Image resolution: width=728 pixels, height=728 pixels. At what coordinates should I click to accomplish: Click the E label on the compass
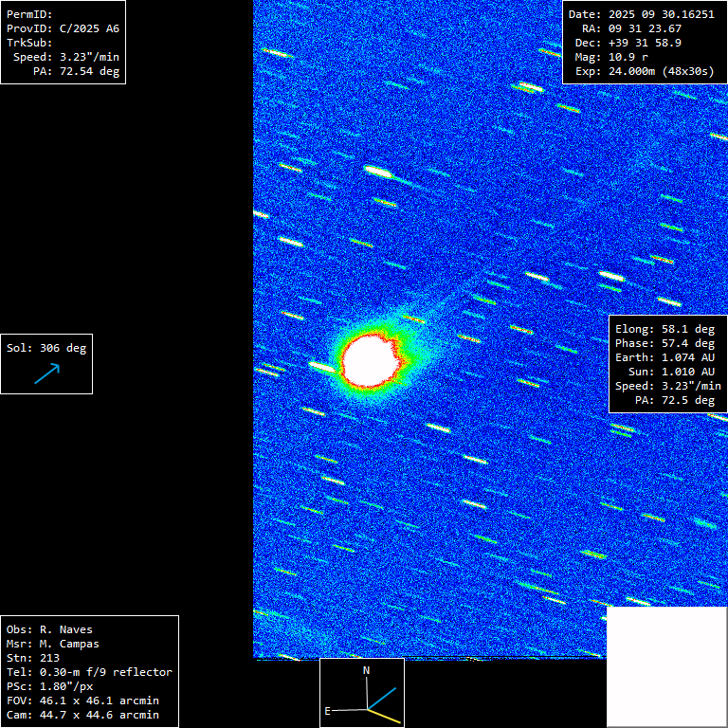(x=328, y=710)
